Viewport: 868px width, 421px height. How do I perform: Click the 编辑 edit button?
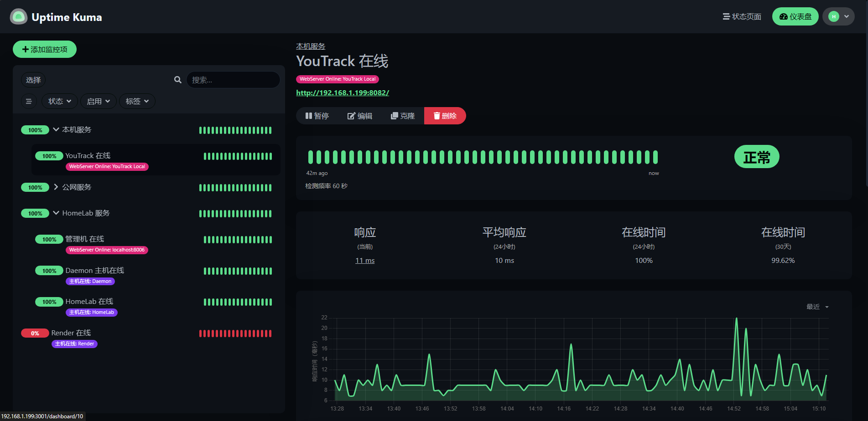[360, 116]
